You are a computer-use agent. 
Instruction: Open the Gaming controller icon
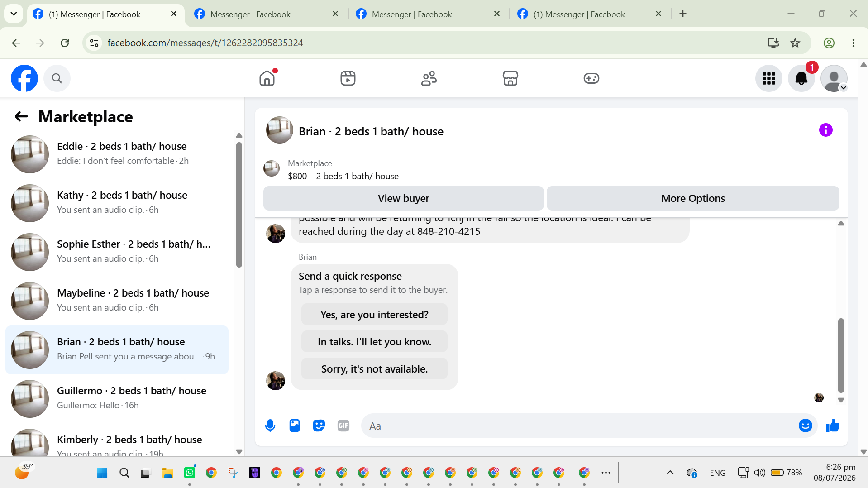pyautogui.click(x=591, y=78)
